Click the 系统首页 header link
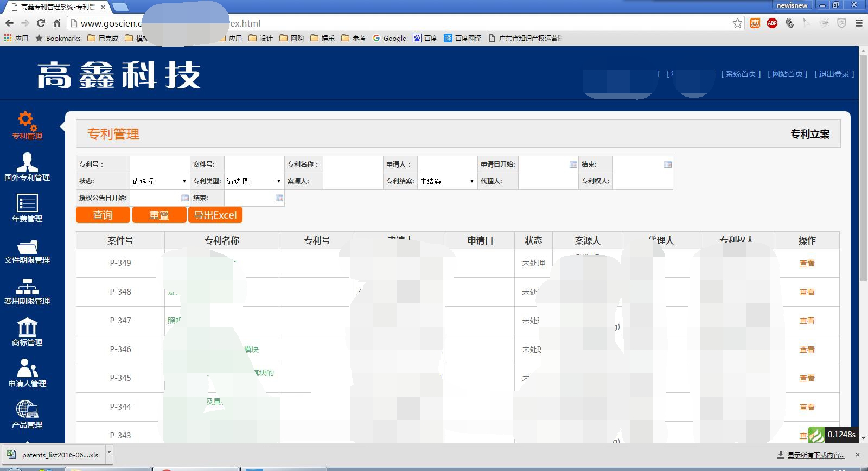This screenshot has width=868, height=471. (741, 74)
